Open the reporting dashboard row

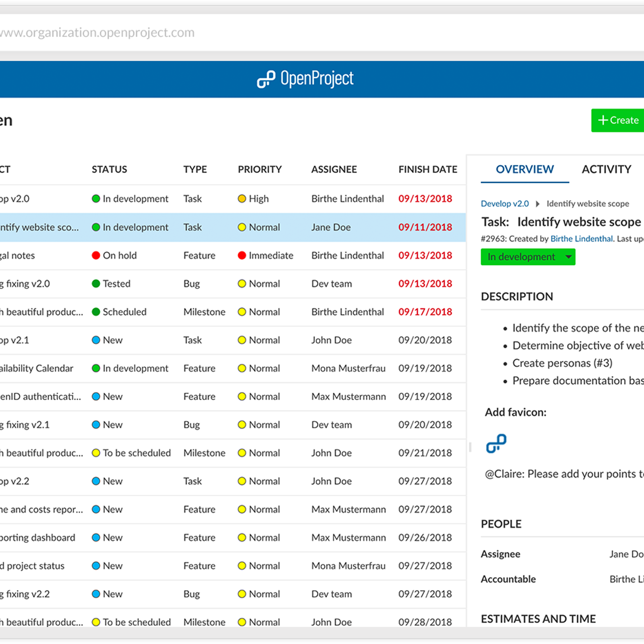click(233, 538)
